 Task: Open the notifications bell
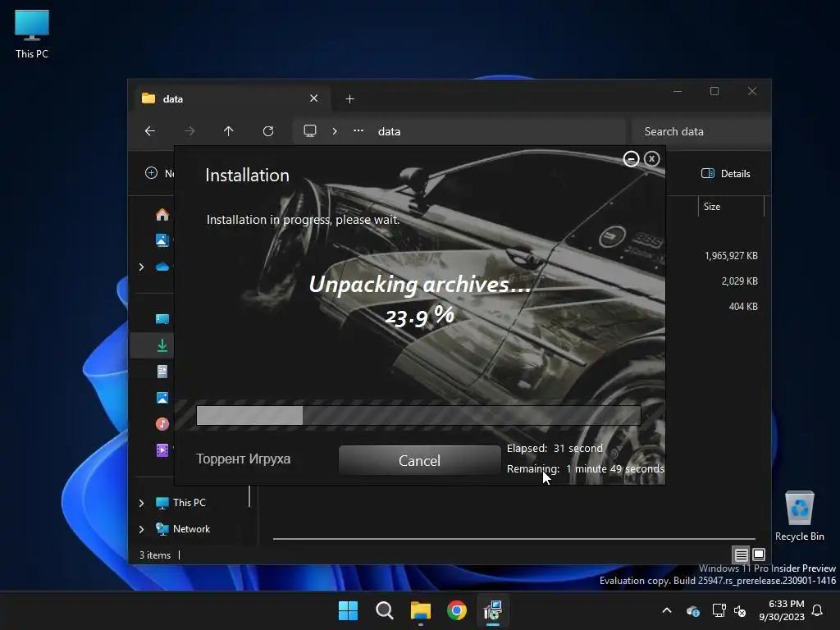[x=818, y=610]
